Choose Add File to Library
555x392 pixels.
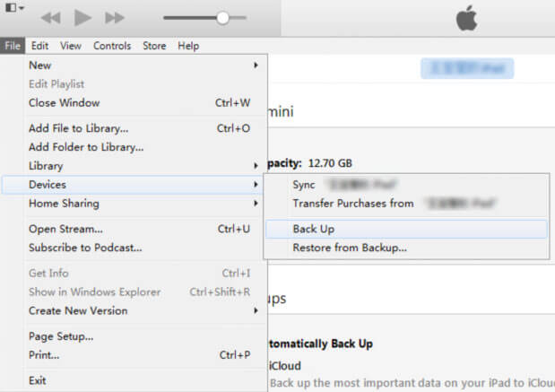(143, 128)
